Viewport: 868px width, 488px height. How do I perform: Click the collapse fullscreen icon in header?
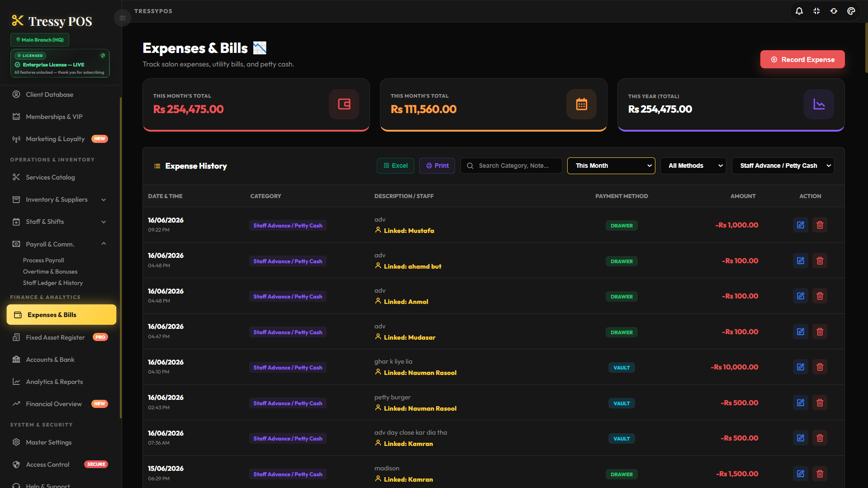coord(816,11)
